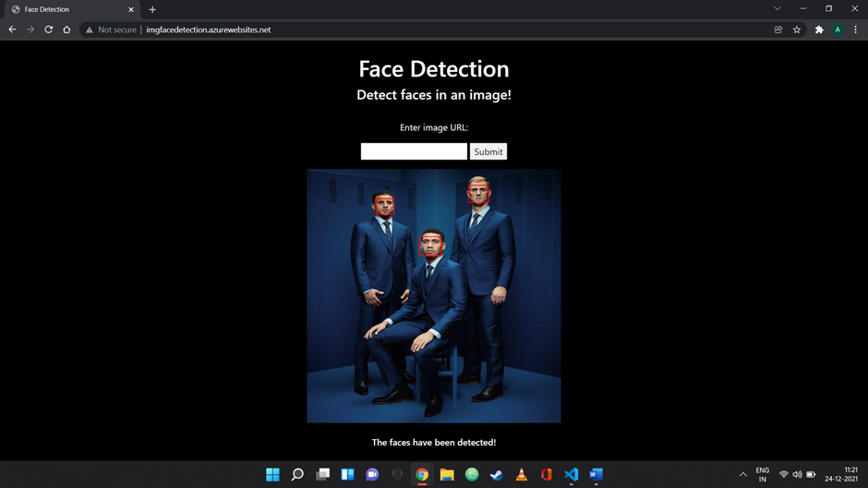Open VLC media player from taskbar

pos(522,475)
